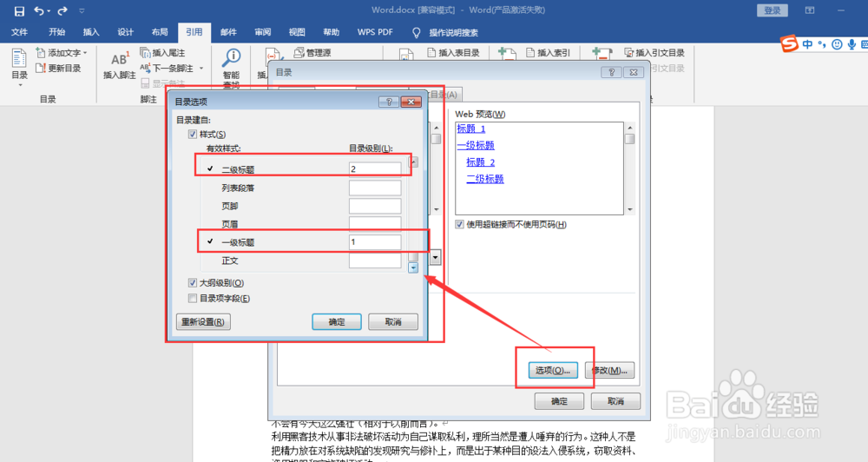Click 一级标题 link in Web preview
Viewport: 868px width, 462px height.
pos(476,145)
